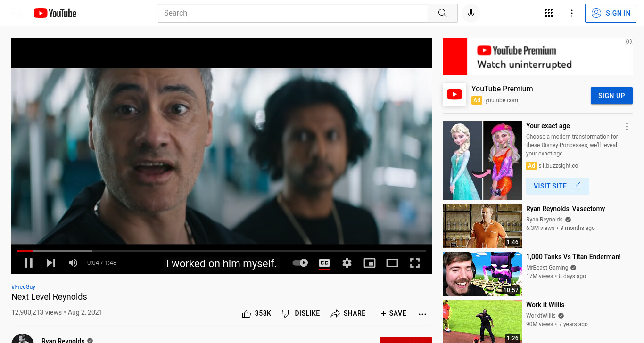Click s1.buzzsight.co ad link
This screenshot has height=343, width=644.
pyautogui.click(x=558, y=166)
